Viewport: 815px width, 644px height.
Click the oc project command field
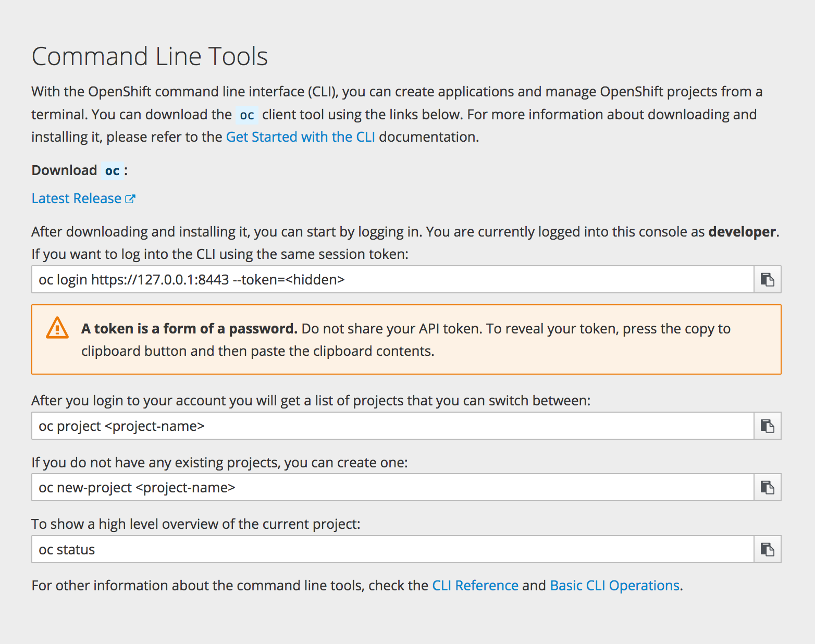[x=393, y=426]
